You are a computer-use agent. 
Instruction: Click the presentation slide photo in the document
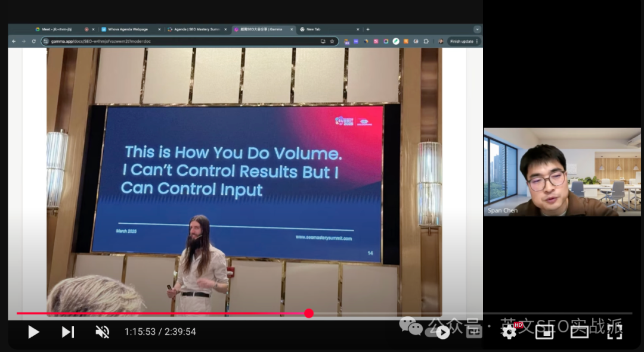[244, 182]
